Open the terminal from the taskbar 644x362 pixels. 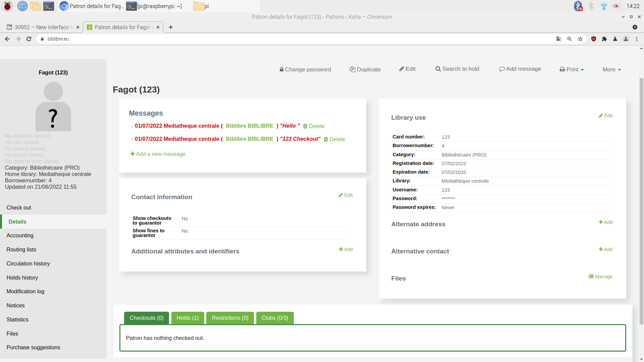tap(49, 6)
